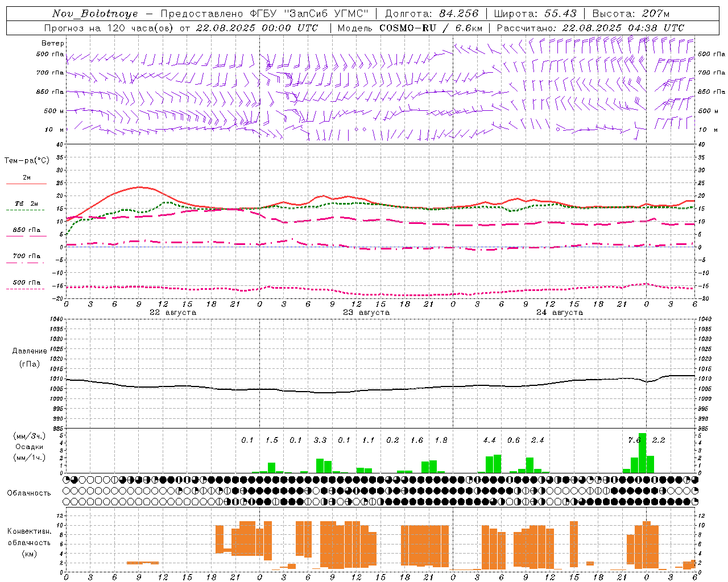Click the 2.2 precipitation total value

coord(659,440)
